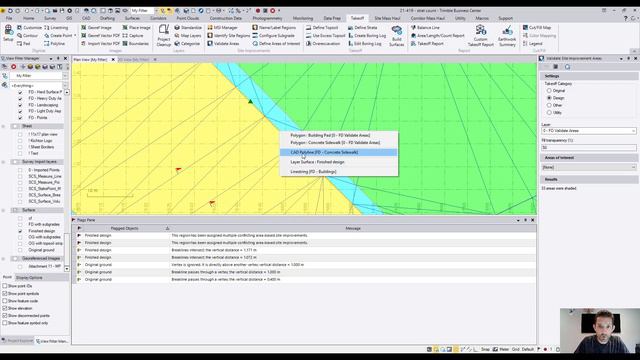The width and height of the screenshot is (640, 360).
Task: Open the MSI Manager
Action: coord(222,27)
